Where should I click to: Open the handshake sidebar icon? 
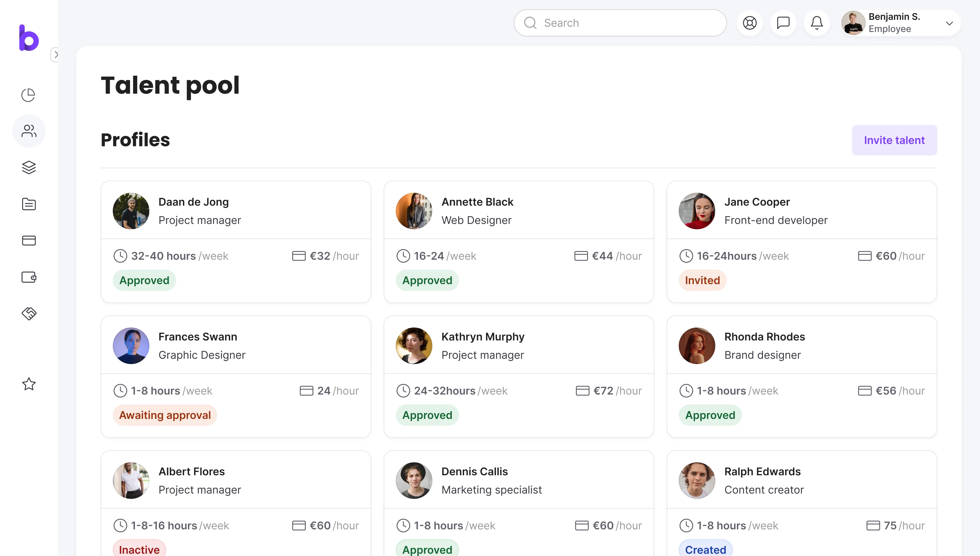[x=29, y=314]
